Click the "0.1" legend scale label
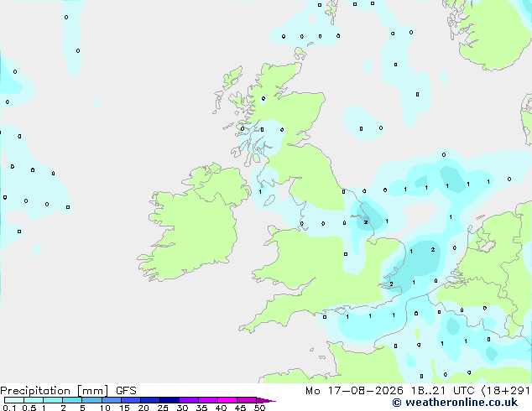This screenshot has height=411, width=532. coord(9,408)
